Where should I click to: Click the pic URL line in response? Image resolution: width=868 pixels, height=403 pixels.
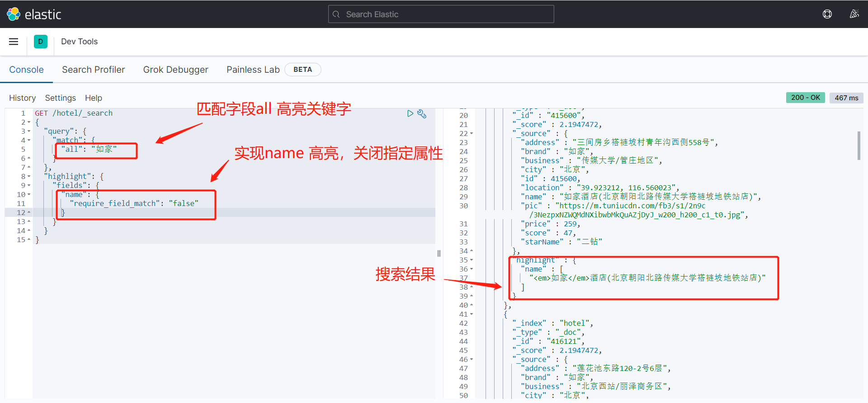635,211
